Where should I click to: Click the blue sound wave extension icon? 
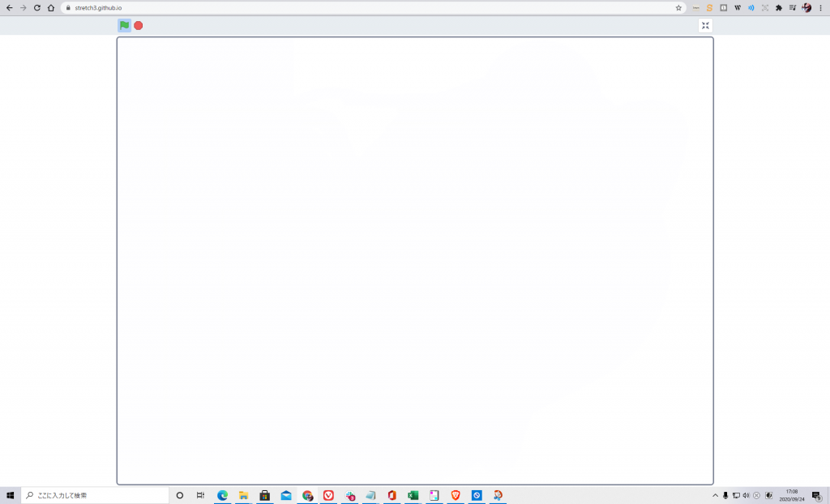tap(751, 7)
